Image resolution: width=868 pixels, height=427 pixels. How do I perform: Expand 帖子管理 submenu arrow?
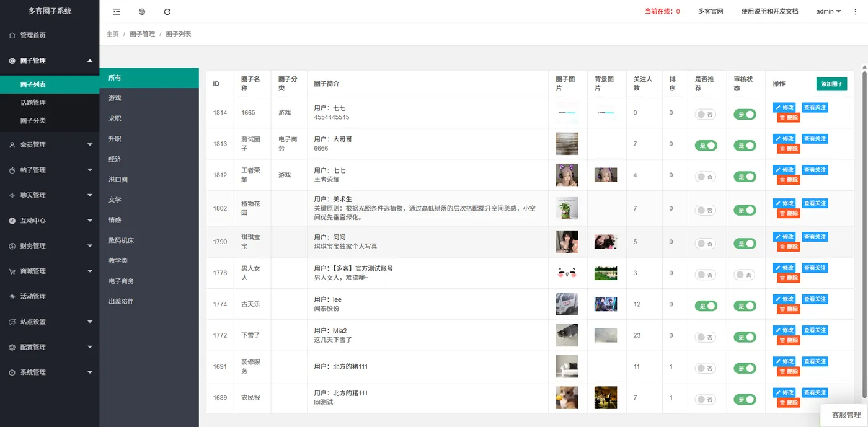[x=90, y=170]
